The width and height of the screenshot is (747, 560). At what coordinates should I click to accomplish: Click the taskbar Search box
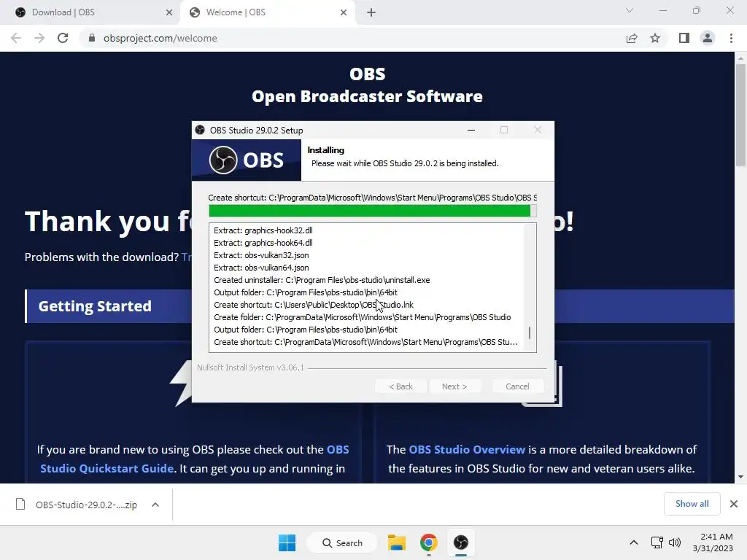(x=342, y=542)
